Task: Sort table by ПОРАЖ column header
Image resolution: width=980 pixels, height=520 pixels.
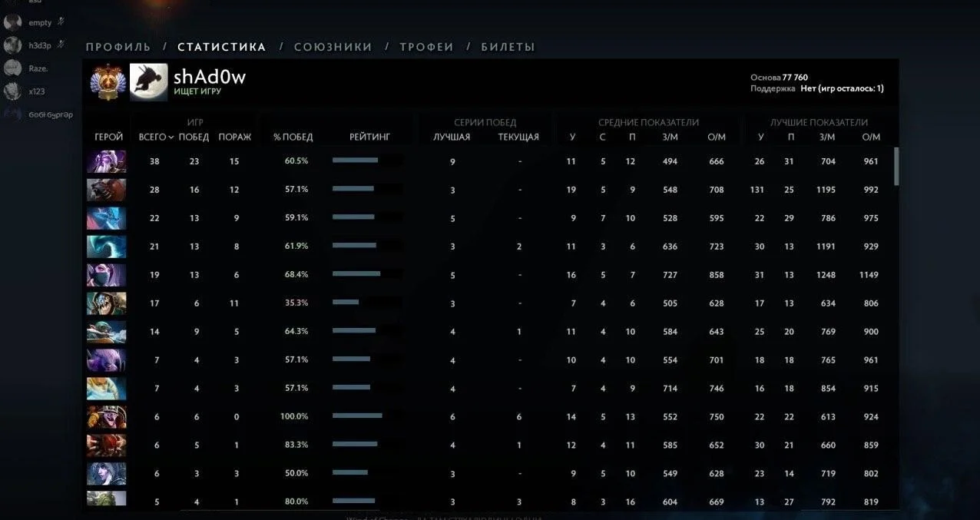Action: tap(234, 137)
